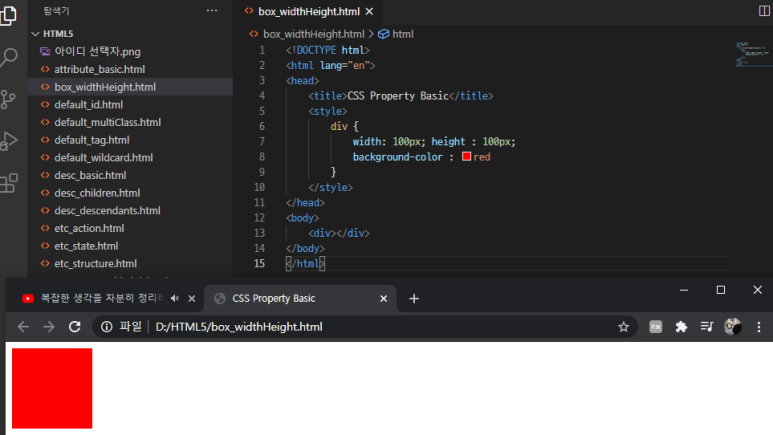Click line number 8 in gutter
The height and width of the screenshot is (435, 773).
click(262, 157)
